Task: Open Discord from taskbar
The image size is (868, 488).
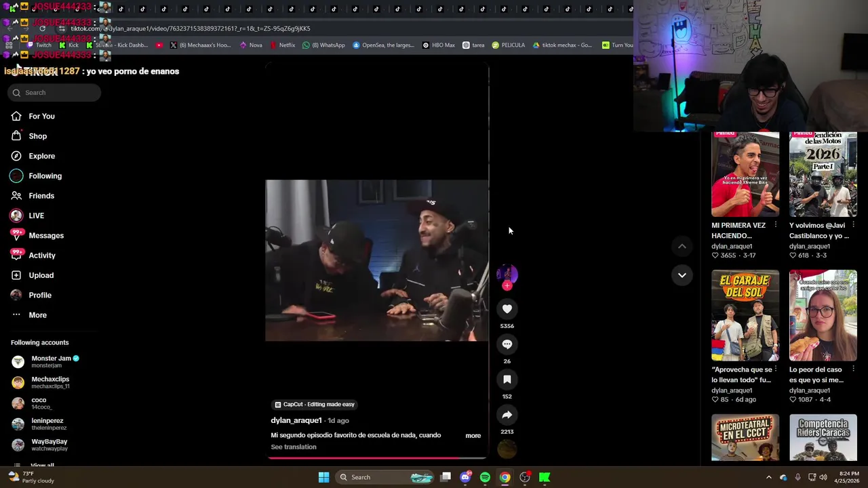Action: 465,477
